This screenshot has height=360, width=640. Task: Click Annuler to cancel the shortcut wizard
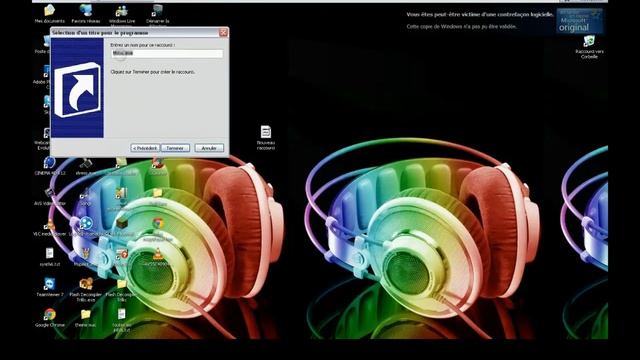[209, 148]
